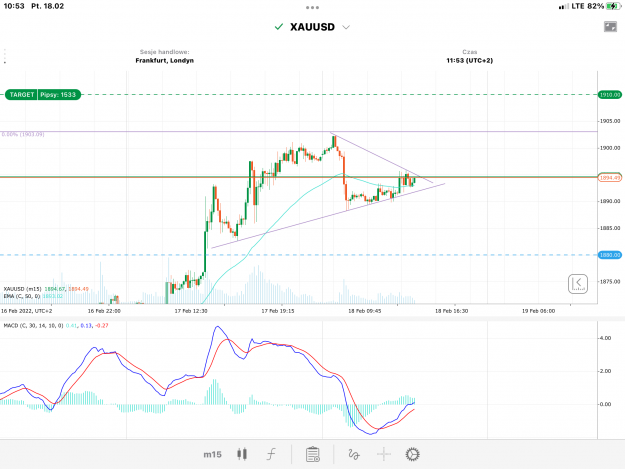Open the chart layout icon top right
The height and width of the screenshot is (469, 625).
610,27
